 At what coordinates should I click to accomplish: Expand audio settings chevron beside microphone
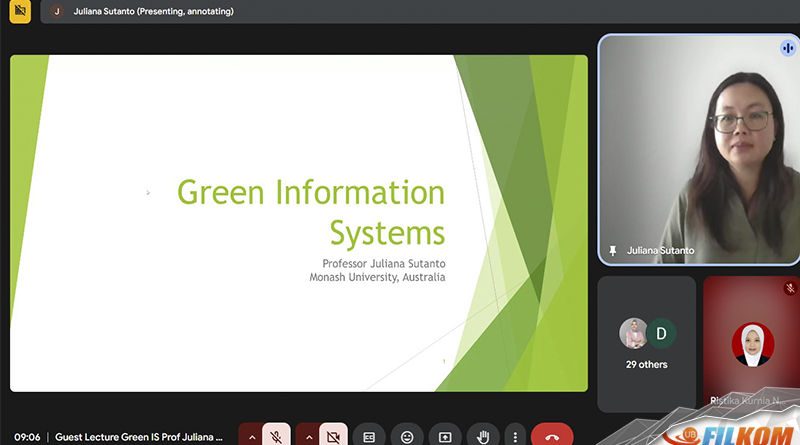pos(252,437)
